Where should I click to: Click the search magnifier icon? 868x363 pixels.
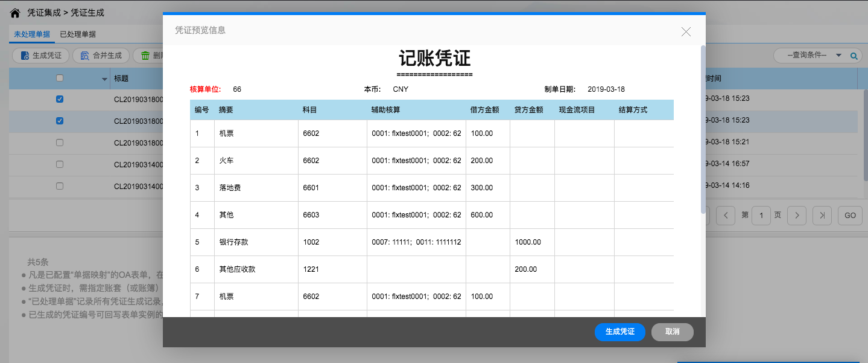(x=854, y=56)
